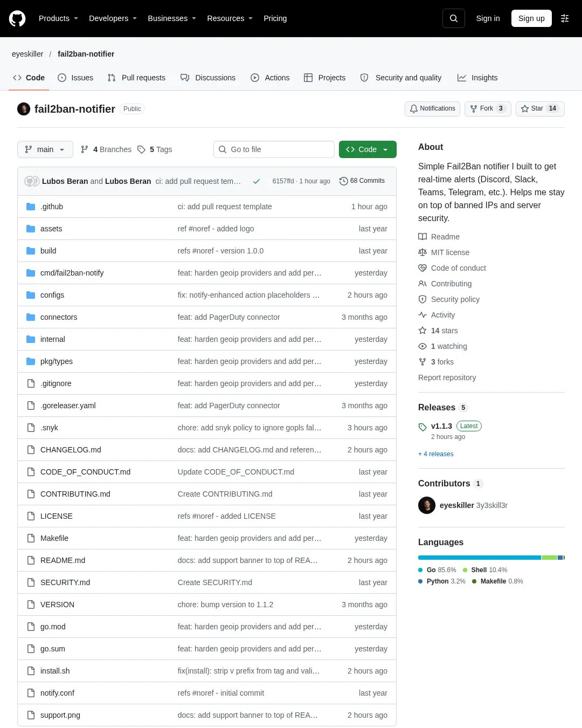Expand the Products menu

[58, 18]
